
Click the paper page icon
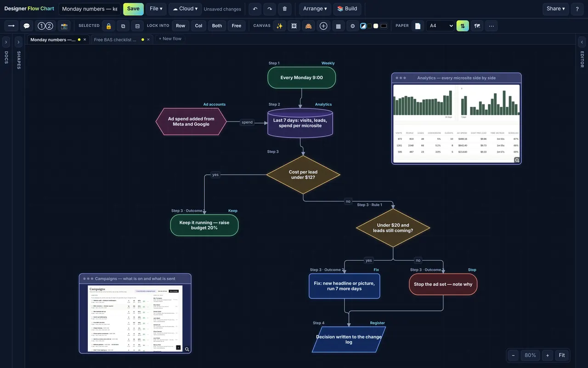pyautogui.click(x=418, y=26)
